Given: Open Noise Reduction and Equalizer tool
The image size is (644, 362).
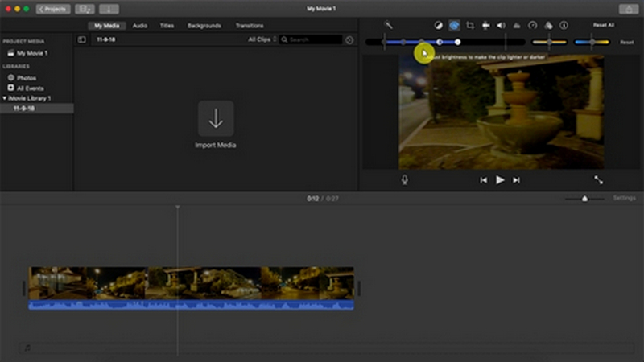Looking at the screenshot, I should [x=517, y=26].
